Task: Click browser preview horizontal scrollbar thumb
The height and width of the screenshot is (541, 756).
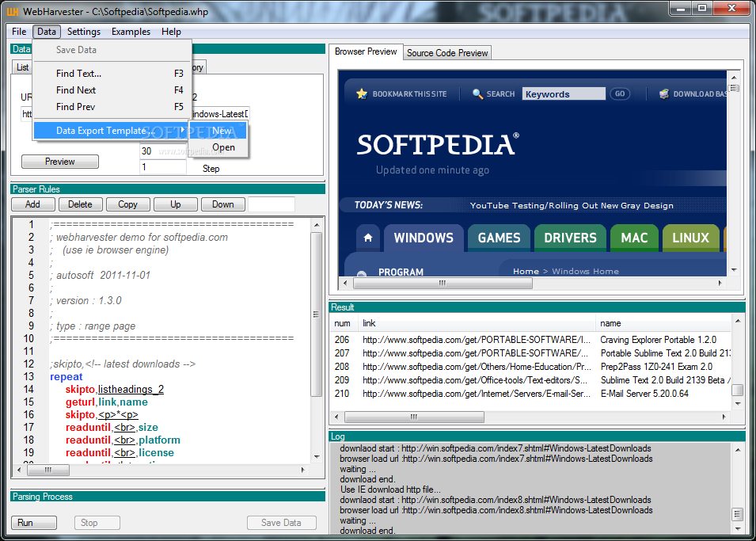Action: coord(443,284)
